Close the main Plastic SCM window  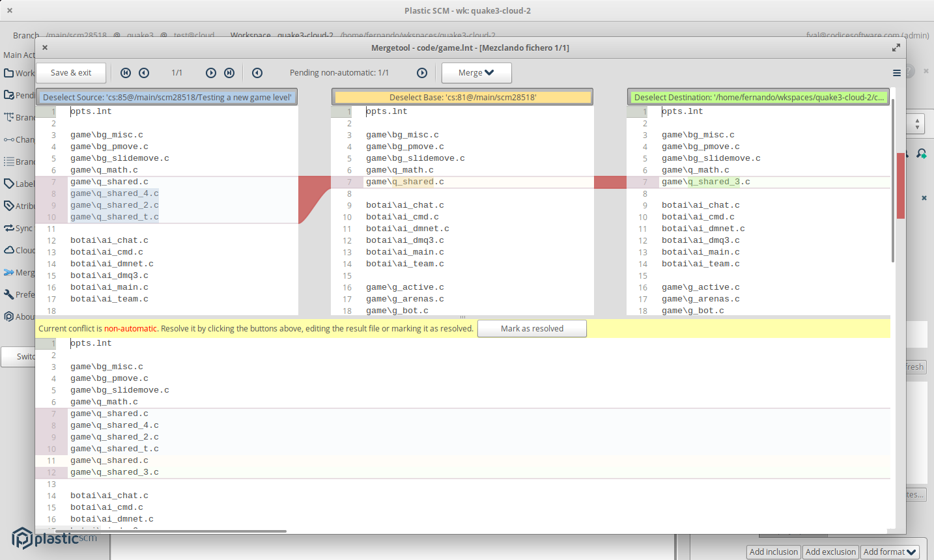(x=10, y=10)
